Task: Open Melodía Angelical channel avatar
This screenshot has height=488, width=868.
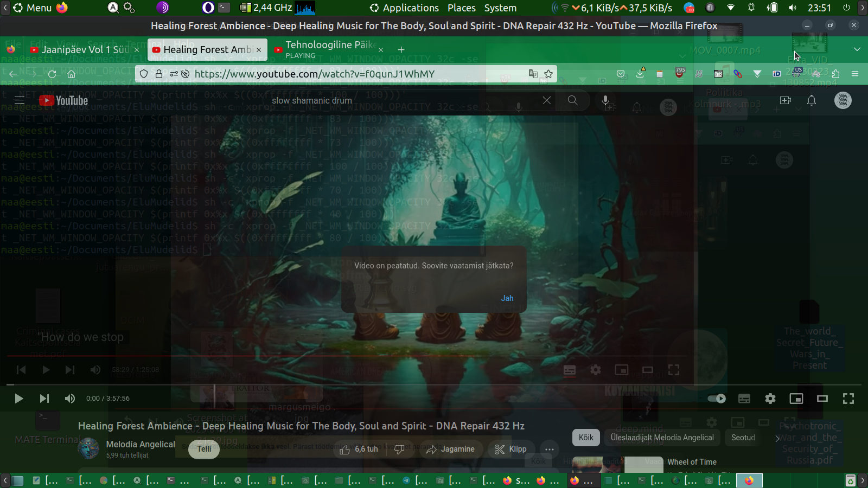Action: pyautogui.click(x=89, y=448)
